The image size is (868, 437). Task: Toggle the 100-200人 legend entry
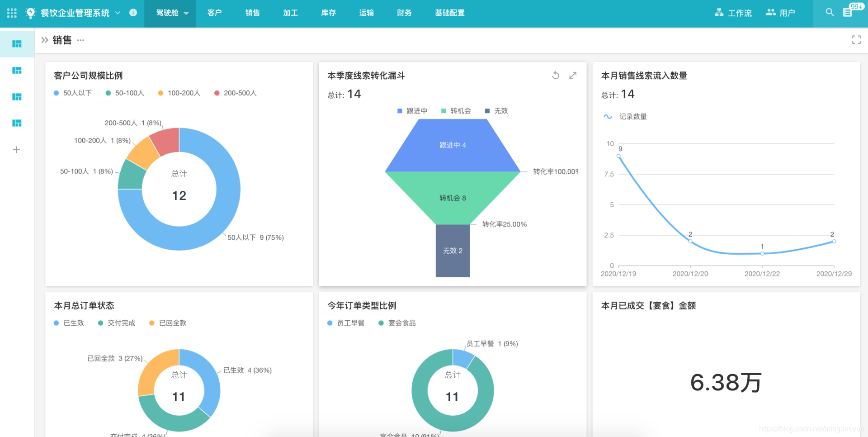pyautogui.click(x=179, y=93)
